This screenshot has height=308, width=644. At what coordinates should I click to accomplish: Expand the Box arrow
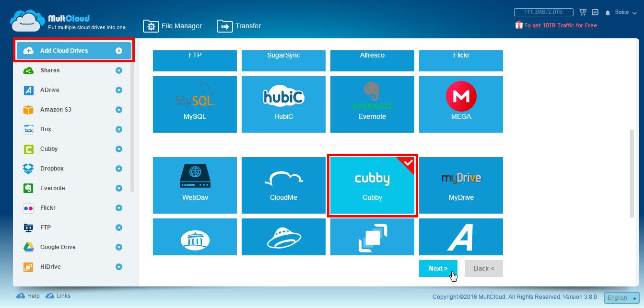click(119, 129)
